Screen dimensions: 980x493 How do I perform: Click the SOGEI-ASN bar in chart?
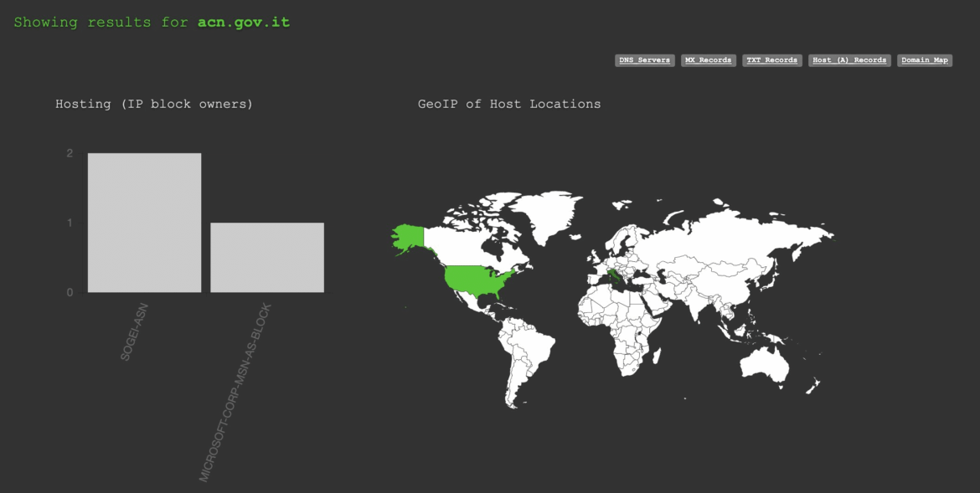pyautogui.click(x=144, y=223)
